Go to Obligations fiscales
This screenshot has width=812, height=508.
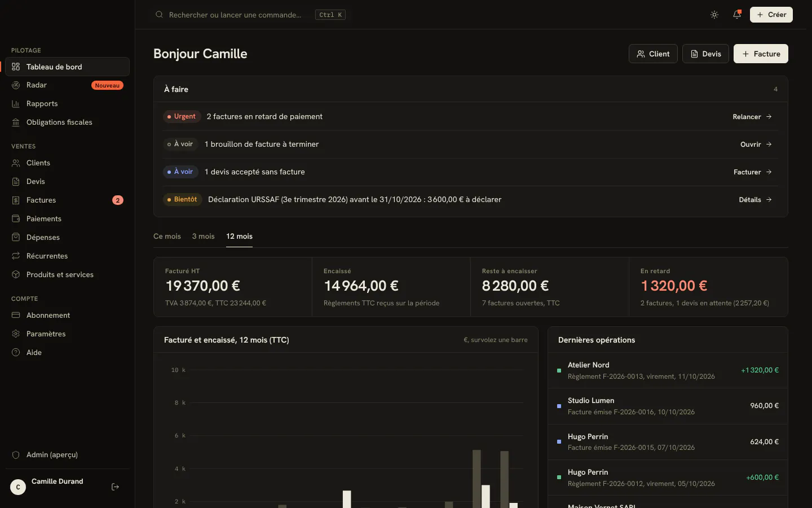[68, 122]
